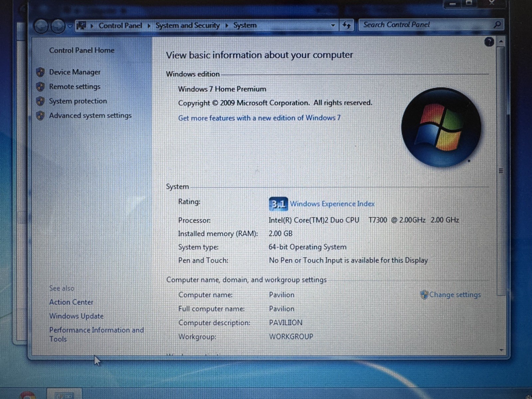Open Advanced system settings link
The width and height of the screenshot is (532, 399).
point(90,115)
